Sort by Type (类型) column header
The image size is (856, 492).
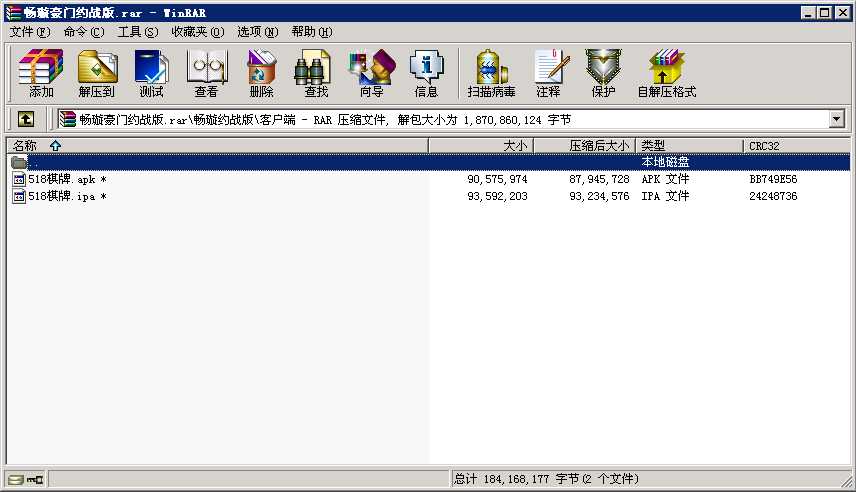689,146
